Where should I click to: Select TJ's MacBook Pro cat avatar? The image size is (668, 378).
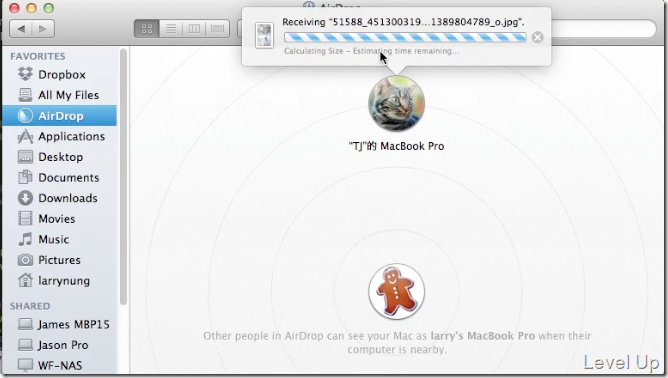[x=397, y=104]
